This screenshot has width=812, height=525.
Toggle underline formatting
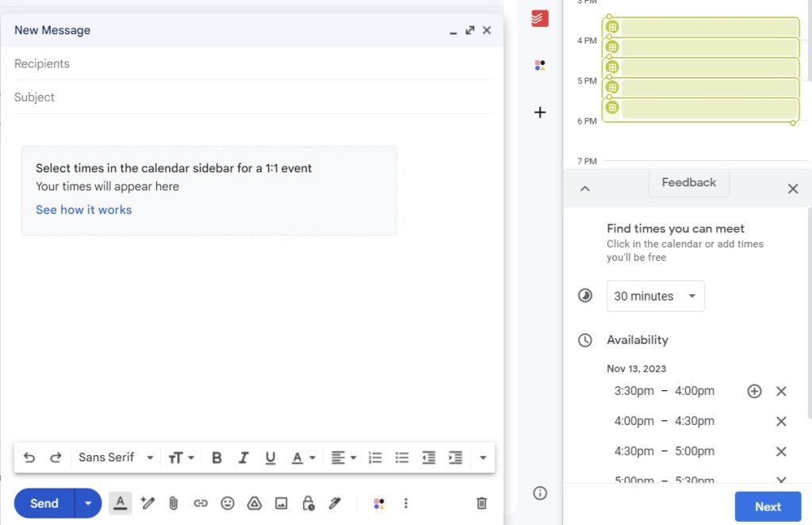click(270, 458)
